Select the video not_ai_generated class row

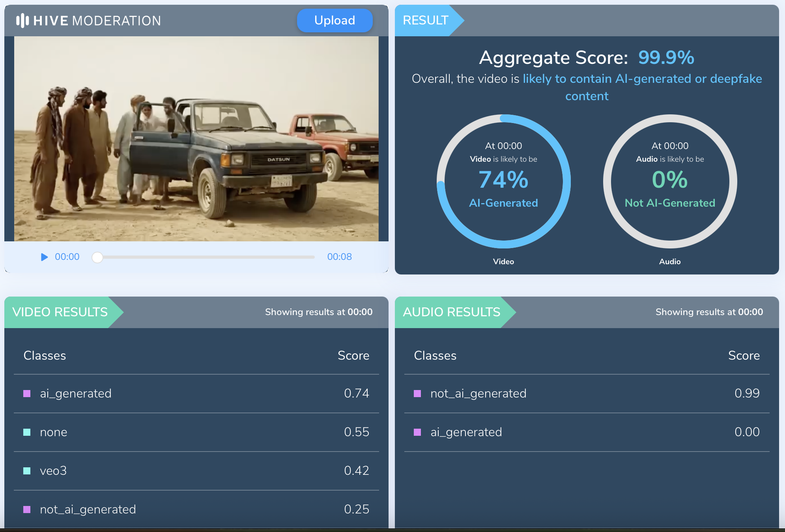click(196, 510)
